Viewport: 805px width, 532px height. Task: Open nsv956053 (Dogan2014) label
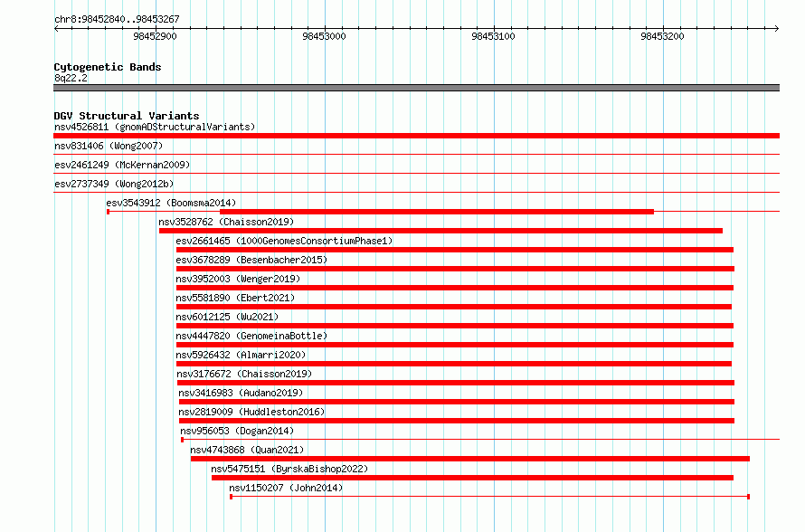coord(237,431)
